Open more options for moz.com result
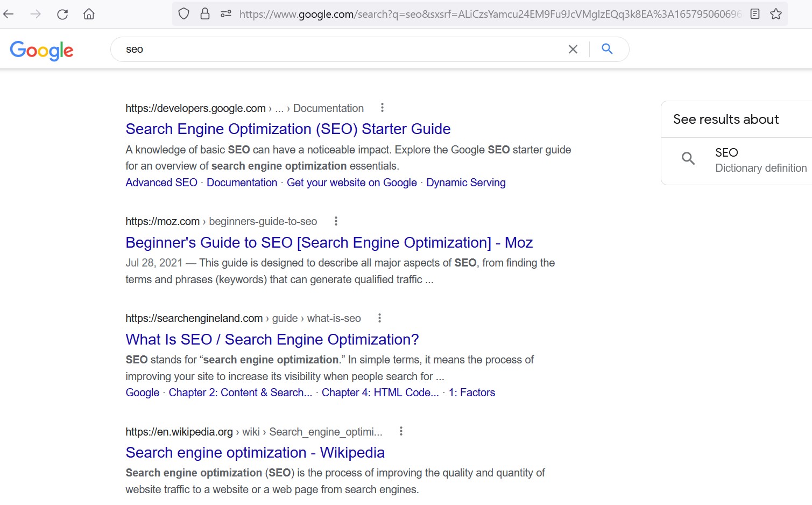Viewport: 812px width, 505px height. coord(336,221)
